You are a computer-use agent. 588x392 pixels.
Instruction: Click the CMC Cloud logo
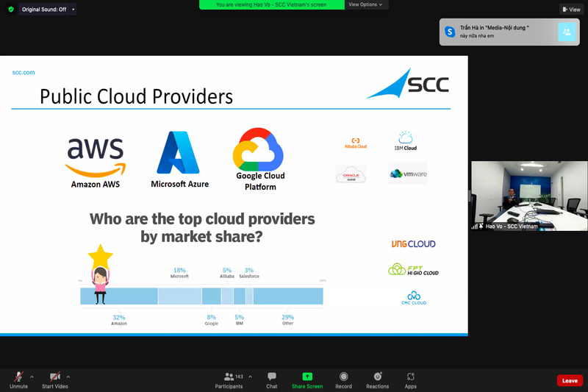[414, 298]
